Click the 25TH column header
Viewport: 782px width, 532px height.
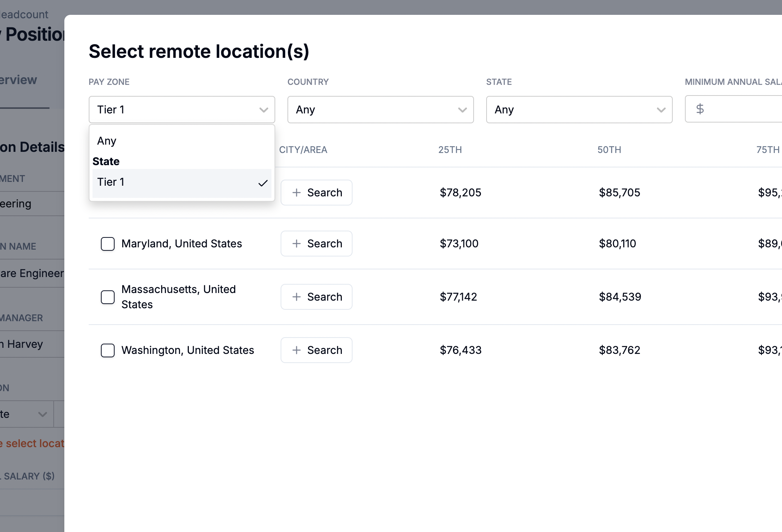pos(450,150)
